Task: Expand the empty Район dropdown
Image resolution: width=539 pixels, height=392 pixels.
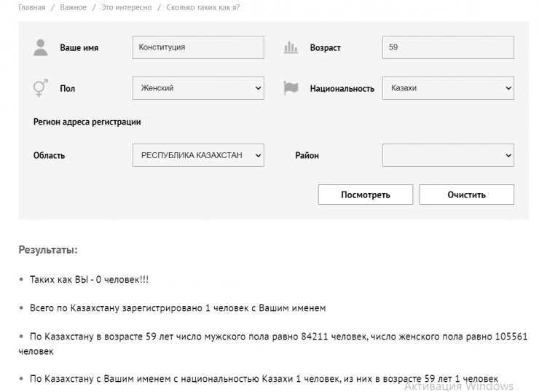Action: click(448, 155)
